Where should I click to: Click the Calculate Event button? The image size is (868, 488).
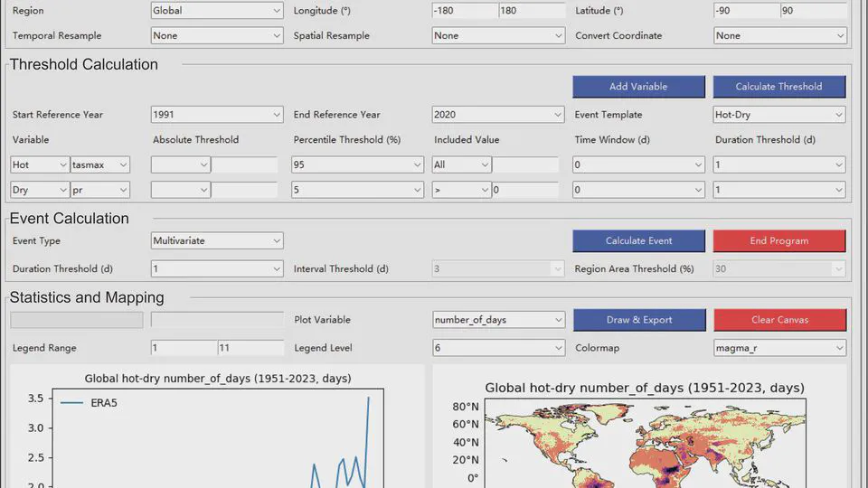(638, 241)
